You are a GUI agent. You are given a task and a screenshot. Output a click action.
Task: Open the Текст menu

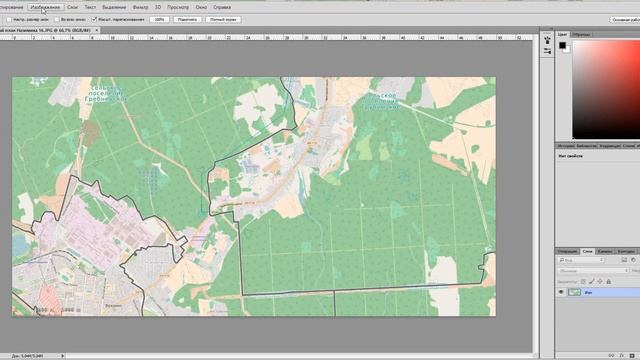pos(90,7)
